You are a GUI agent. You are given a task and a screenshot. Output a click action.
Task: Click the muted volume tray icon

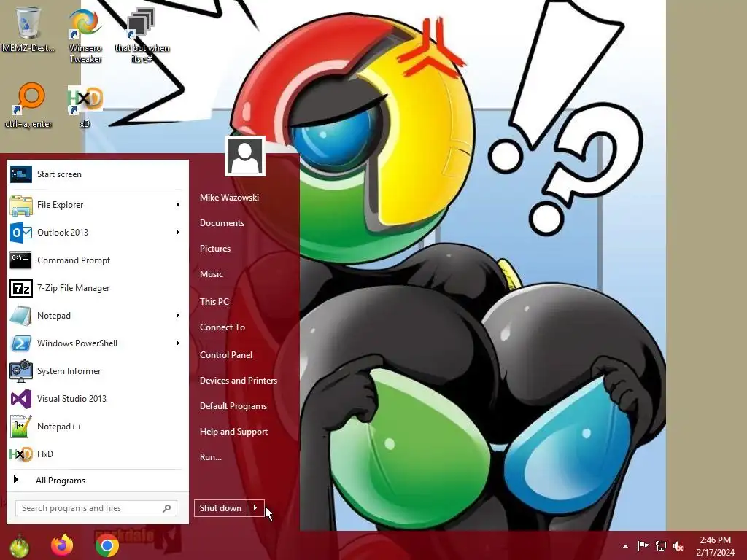coord(678,545)
